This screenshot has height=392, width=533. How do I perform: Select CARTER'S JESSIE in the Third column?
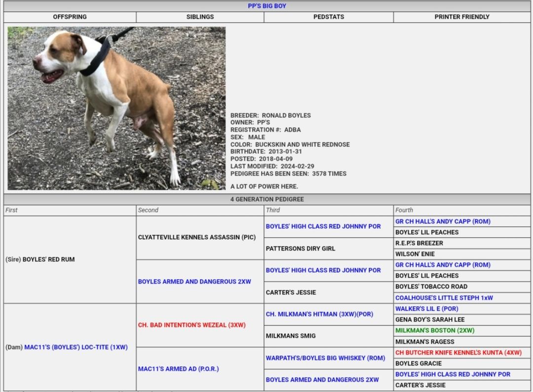click(x=291, y=292)
